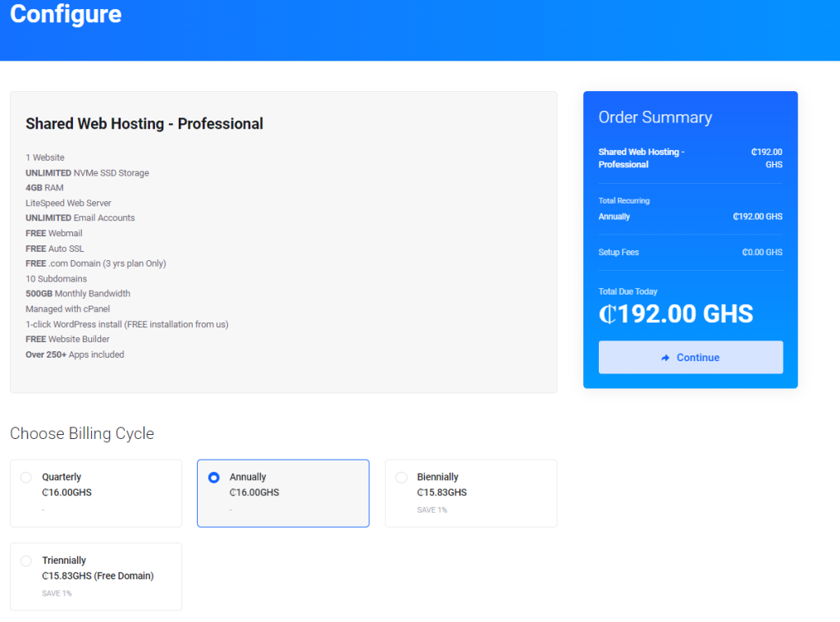Screen dimensions: 840x622
Task: Click the Triennially ₵15.83GHS (Free Domain) text
Action: 98,576
